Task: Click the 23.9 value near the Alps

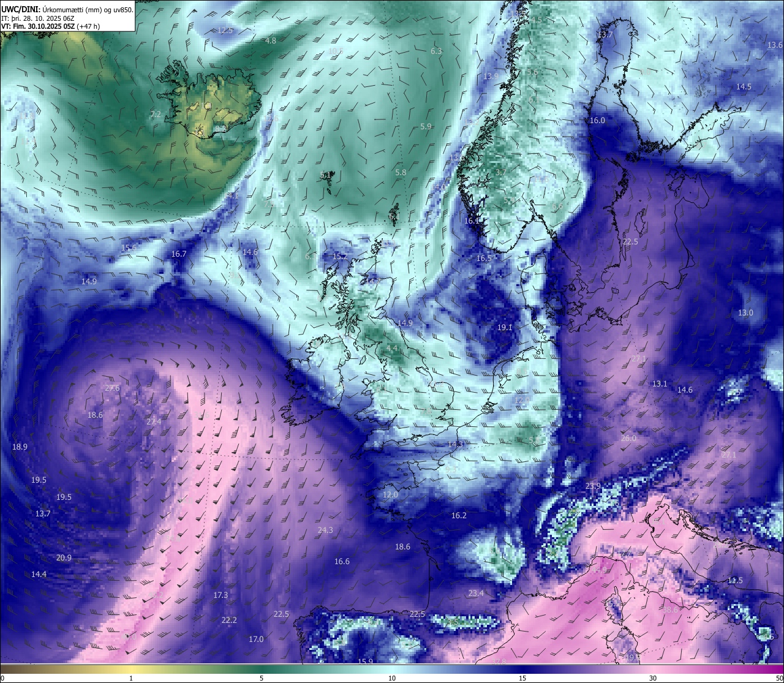Action: click(593, 486)
